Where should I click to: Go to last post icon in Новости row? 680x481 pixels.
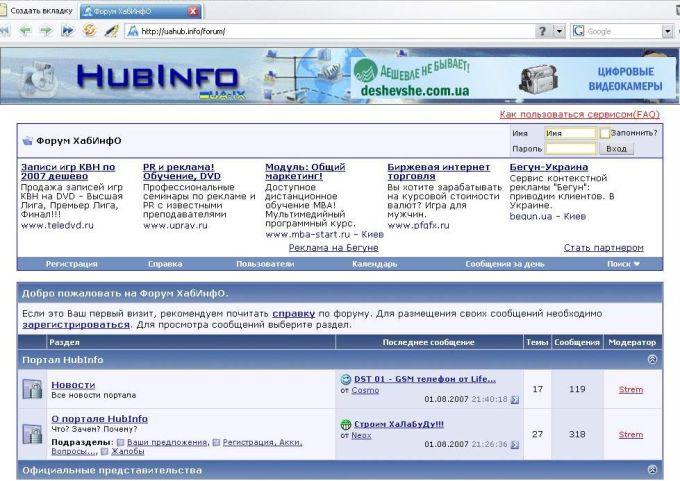click(x=515, y=399)
